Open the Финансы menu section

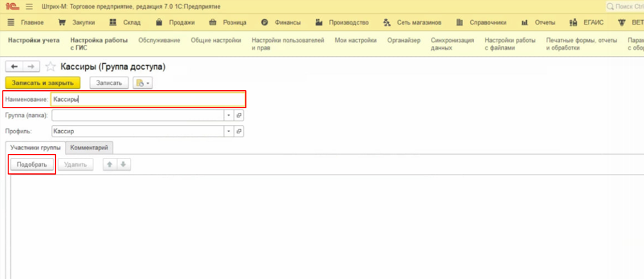(x=281, y=23)
